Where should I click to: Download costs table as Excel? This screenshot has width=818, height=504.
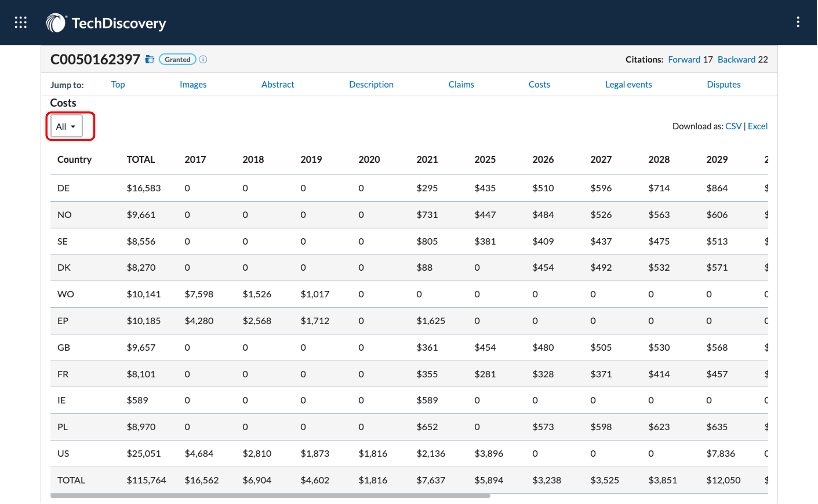pos(758,126)
